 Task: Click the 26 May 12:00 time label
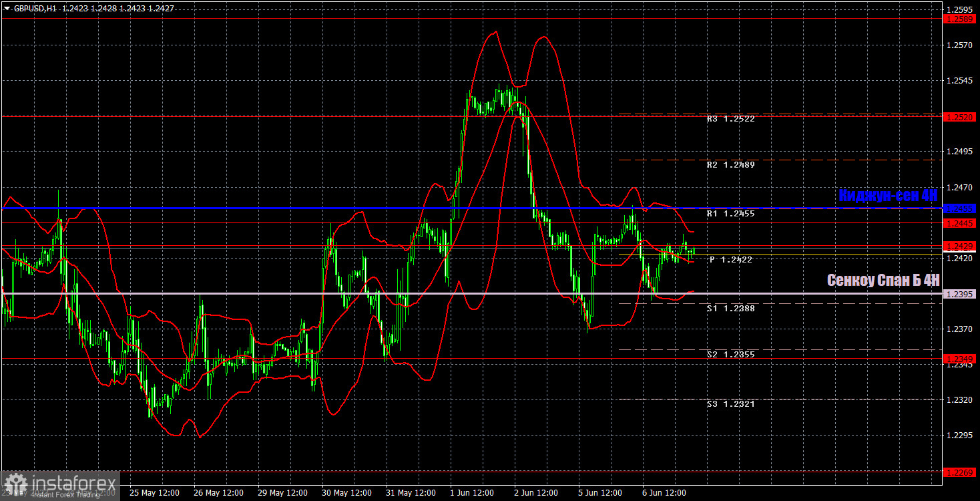pyautogui.click(x=218, y=493)
